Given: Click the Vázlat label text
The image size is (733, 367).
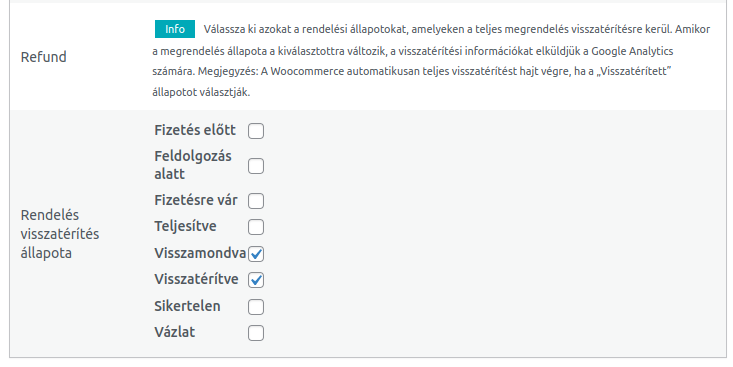Looking at the screenshot, I should tap(174, 332).
